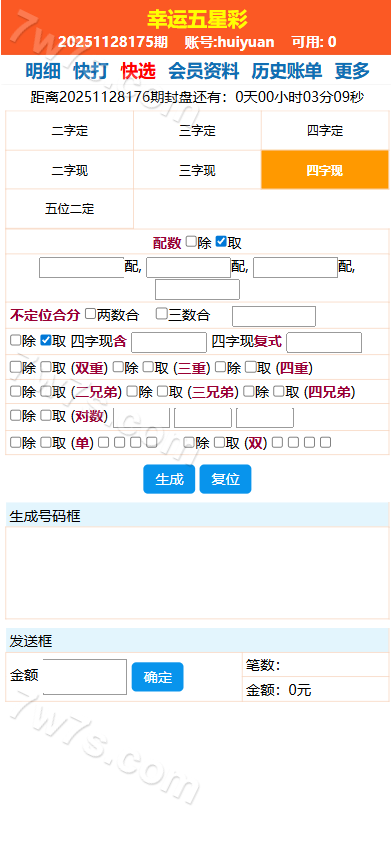
Task: Tick last position checkbox after 单
Action: pyautogui.click(x=152, y=443)
